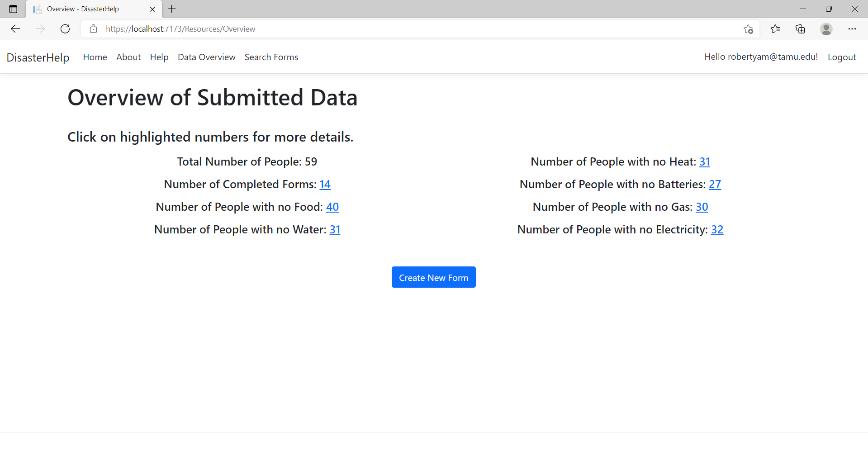The height and width of the screenshot is (465, 868).
Task: View site information lock icon
Action: tap(94, 29)
